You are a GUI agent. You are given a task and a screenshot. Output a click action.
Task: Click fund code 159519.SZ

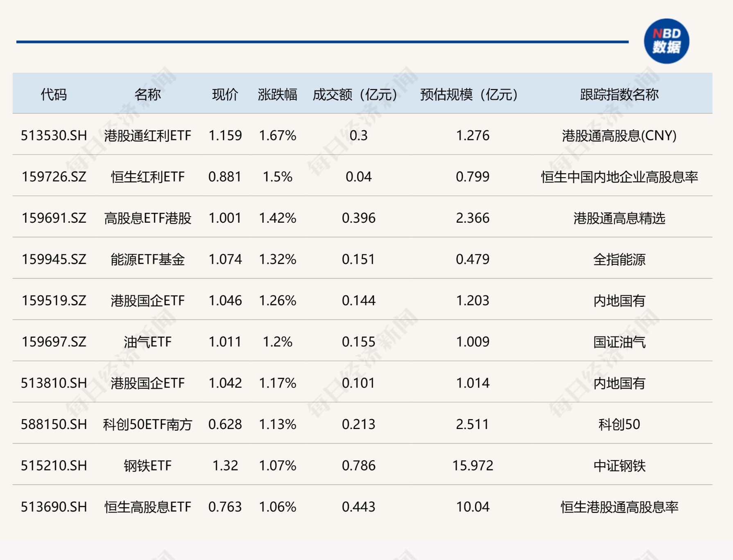pyautogui.click(x=54, y=301)
